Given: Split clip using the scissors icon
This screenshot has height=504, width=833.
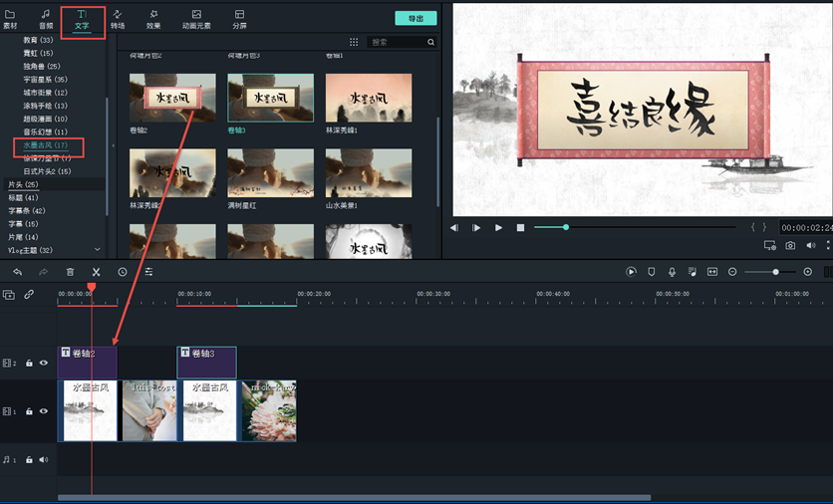Looking at the screenshot, I should coord(96,272).
